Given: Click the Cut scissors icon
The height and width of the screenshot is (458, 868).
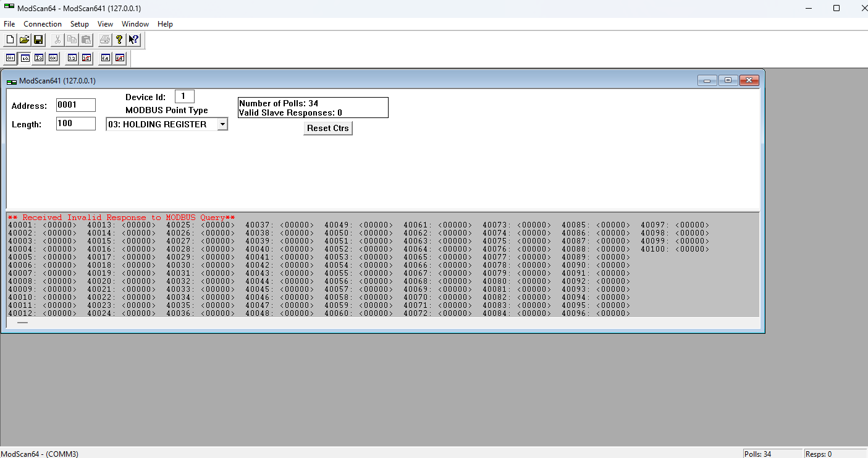Looking at the screenshot, I should tap(57, 40).
